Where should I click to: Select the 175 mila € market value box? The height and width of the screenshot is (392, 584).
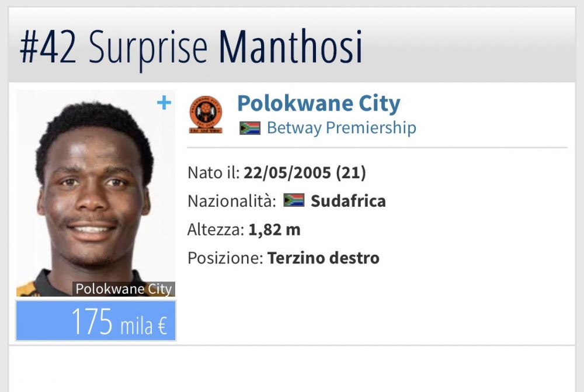(x=96, y=321)
